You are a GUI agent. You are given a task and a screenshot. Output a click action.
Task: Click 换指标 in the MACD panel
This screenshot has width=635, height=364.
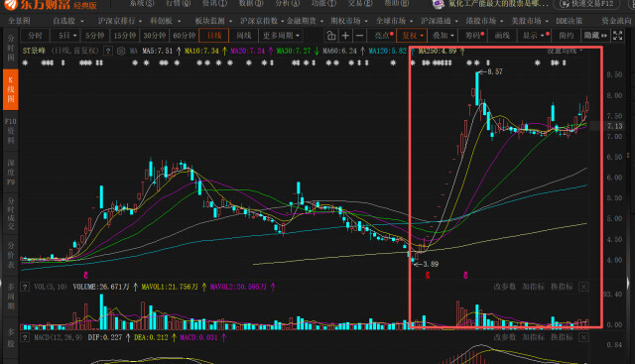(562, 337)
